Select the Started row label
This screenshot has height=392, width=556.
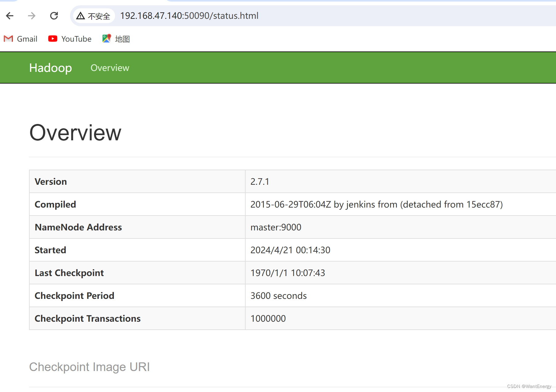(x=50, y=250)
